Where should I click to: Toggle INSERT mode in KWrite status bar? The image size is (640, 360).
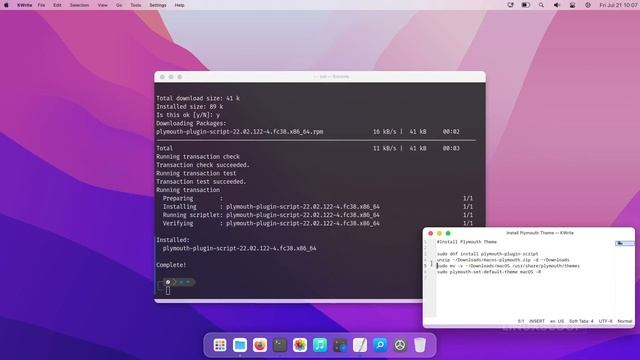(x=537, y=321)
